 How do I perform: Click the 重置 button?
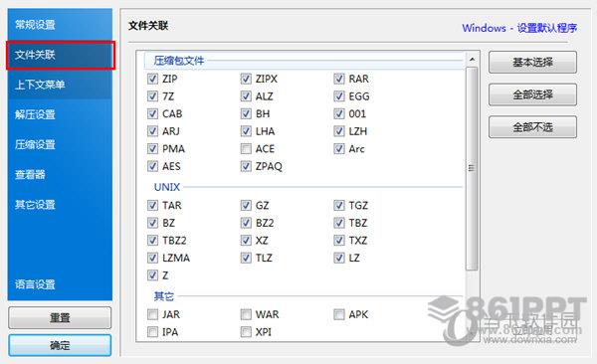(x=60, y=317)
